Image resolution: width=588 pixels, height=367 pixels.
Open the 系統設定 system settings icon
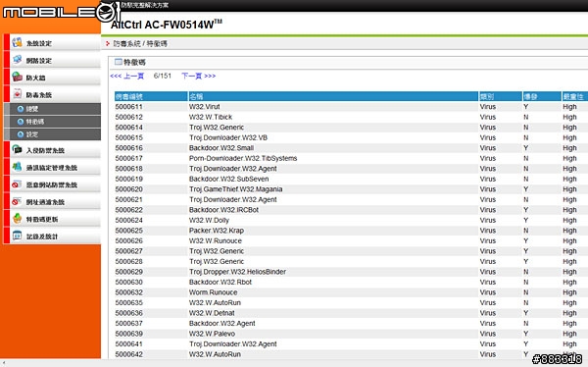(x=17, y=42)
